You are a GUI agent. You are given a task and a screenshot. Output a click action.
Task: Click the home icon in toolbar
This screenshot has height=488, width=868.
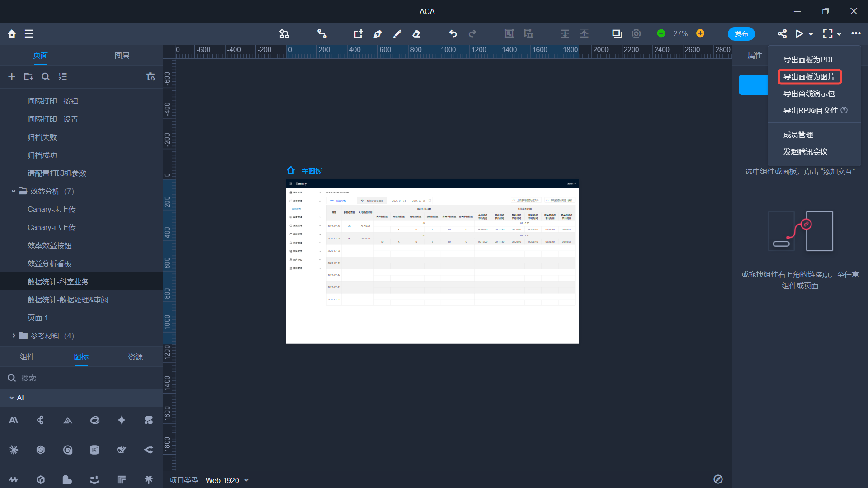[x=12, y=33]
